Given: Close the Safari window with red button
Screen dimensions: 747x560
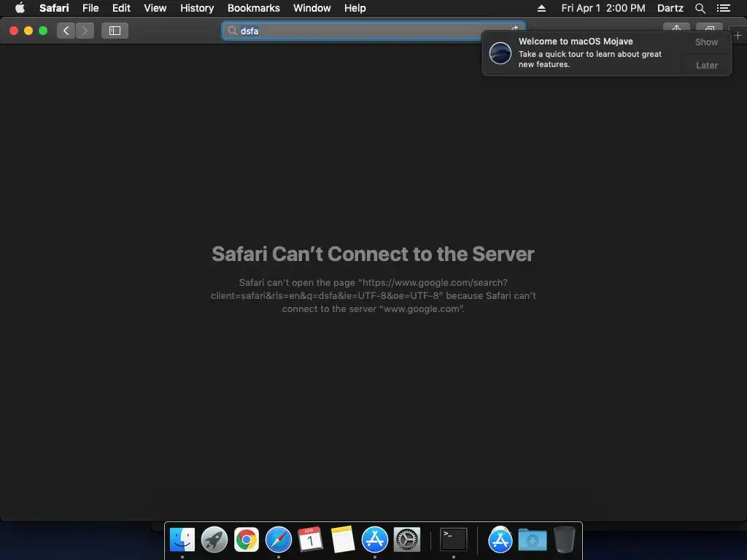Looking at the screenshot, I should pyautogui.click(x=14, y=31).
